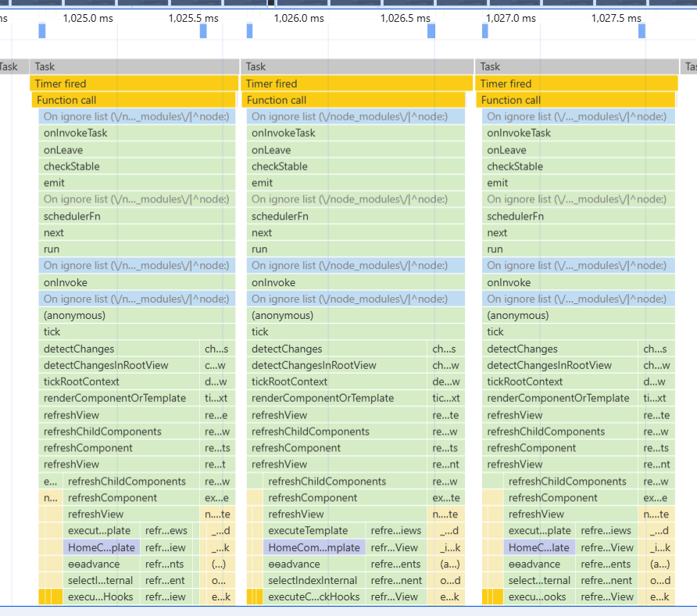Select the executeC...ckHooks call frame
The image size is (697, 616).
[x=314, y=597]
